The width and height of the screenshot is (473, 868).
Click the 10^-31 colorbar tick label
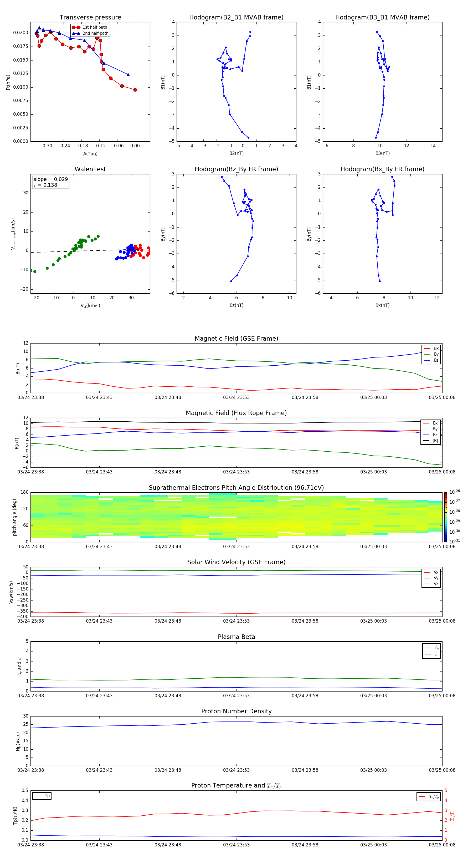coord(455,542)
